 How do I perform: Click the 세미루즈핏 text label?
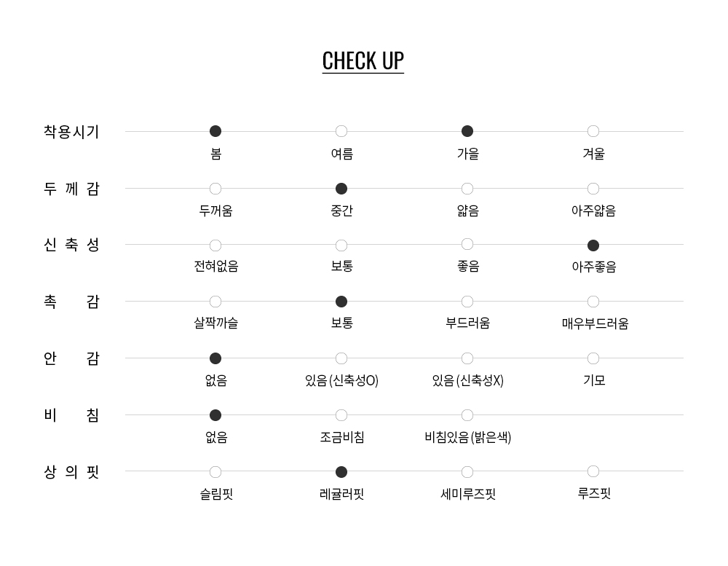pyautogui.click(x=468, y=495)
